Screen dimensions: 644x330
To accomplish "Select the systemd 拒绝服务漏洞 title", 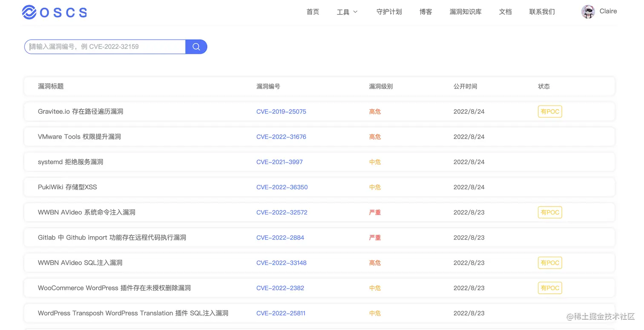I will coord(71,162).
